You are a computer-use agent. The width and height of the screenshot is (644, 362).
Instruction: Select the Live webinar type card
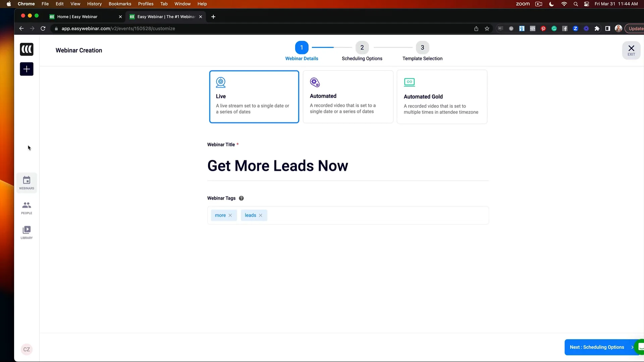(x=254, y=96)
